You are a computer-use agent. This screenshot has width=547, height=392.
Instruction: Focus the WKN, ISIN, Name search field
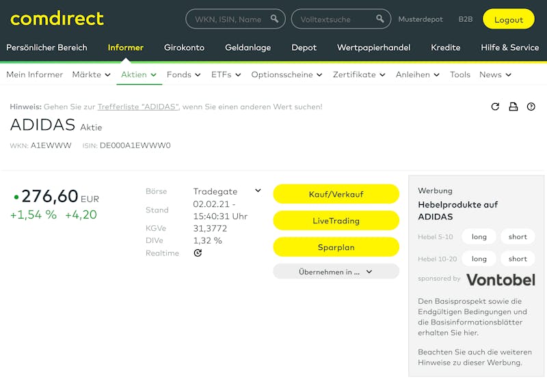coord(235,19)
